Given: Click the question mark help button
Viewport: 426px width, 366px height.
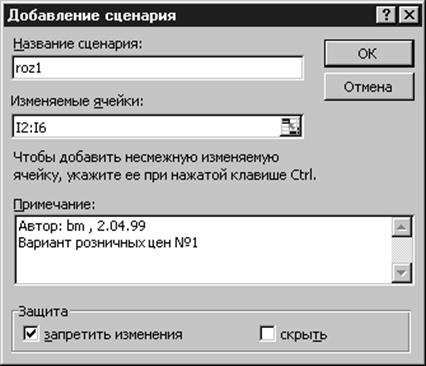Looking at the screenshot, I should (x=386, y=15).
